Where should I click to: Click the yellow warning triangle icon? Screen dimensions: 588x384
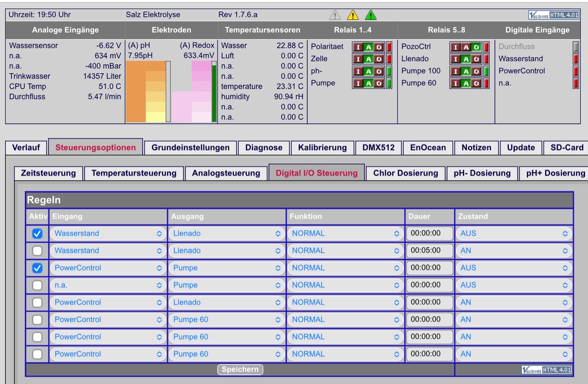[x=353, y=15]
